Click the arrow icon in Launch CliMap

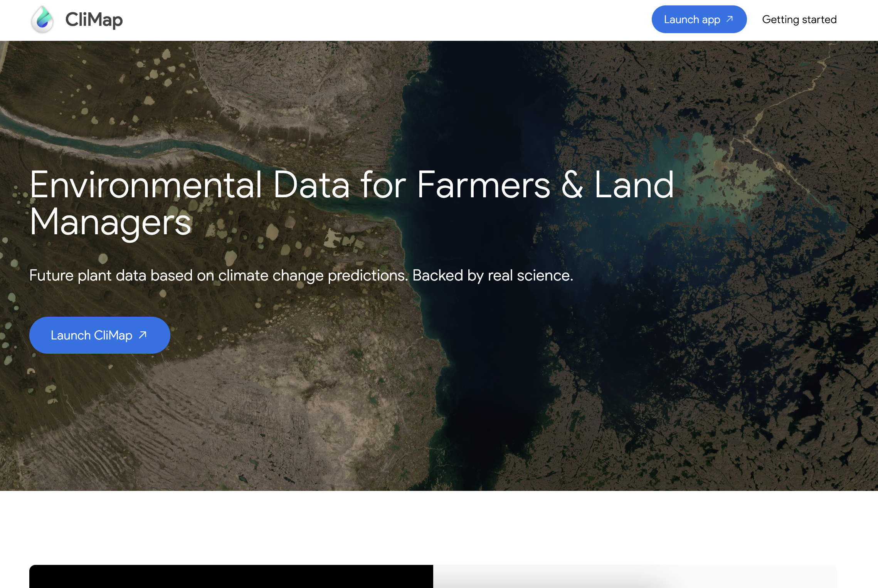pyautogui.click(x=143, y=335)
